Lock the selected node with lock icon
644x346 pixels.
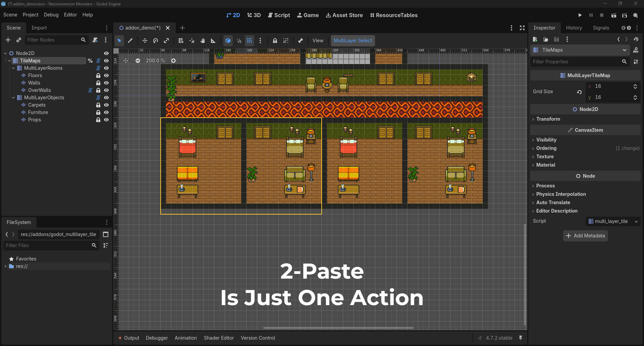pos(275,41)
